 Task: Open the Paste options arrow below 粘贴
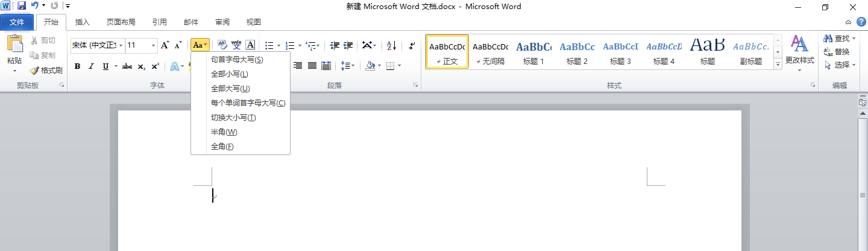pyautogui.click(x=14, y=70)
